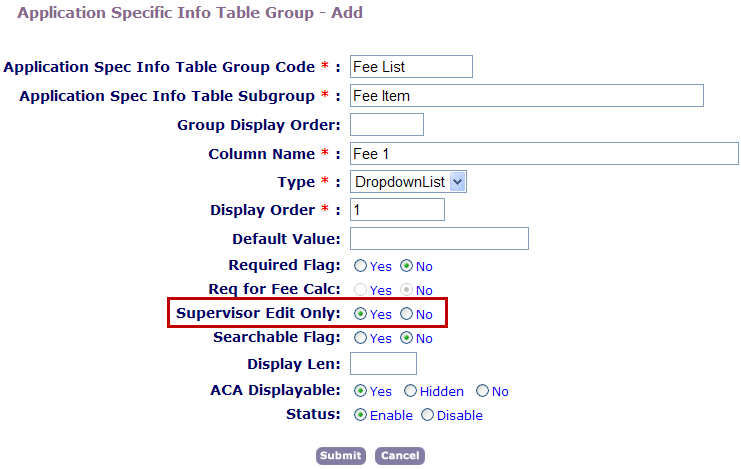Viewport: 741px width, 469px height.
Task: Click the Cancel button
Action: 400,456
